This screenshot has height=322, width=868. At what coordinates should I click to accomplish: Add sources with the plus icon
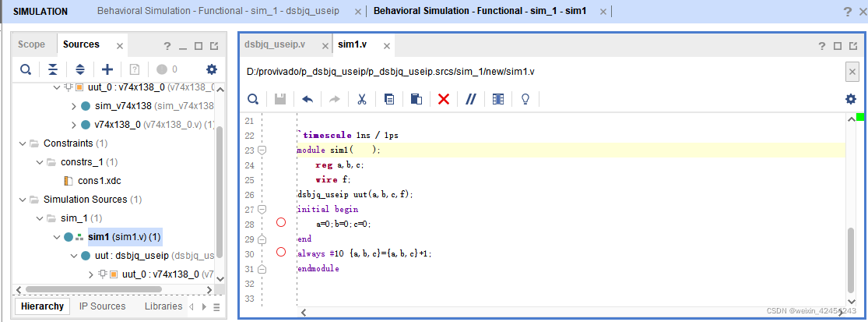(107, 69)
